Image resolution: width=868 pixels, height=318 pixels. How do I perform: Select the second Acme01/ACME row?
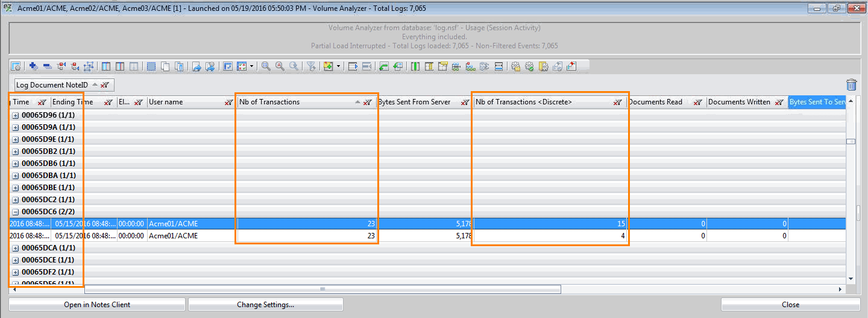point(173,236)
